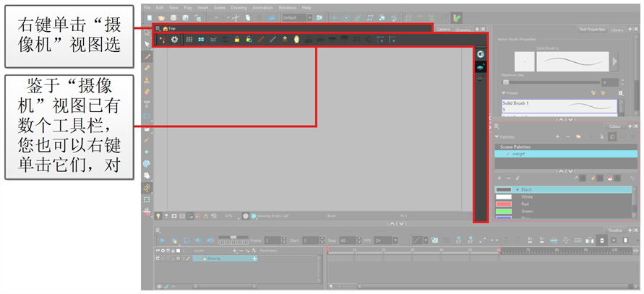This screenshot has width=644, height=294.
Task: Click the new file icon in main toolbar
Action: click(x=149, y=17)
